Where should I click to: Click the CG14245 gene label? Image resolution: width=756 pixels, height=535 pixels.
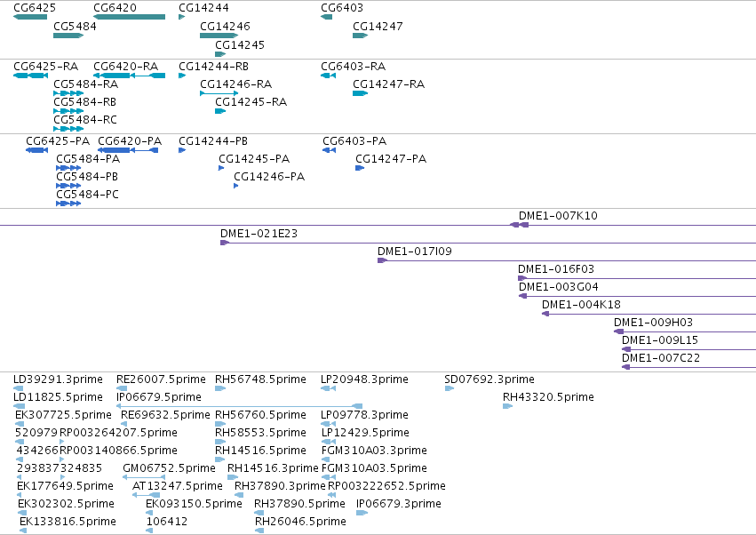point(240,44)
